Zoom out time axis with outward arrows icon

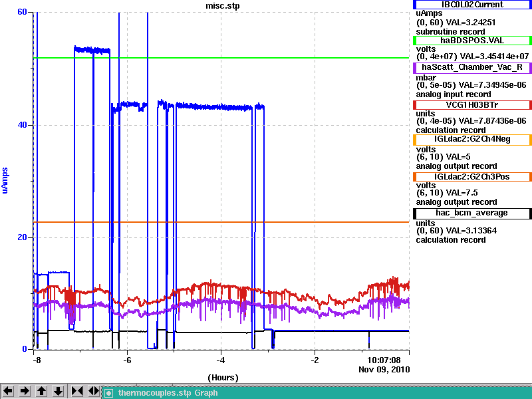[x=94, y=391]
